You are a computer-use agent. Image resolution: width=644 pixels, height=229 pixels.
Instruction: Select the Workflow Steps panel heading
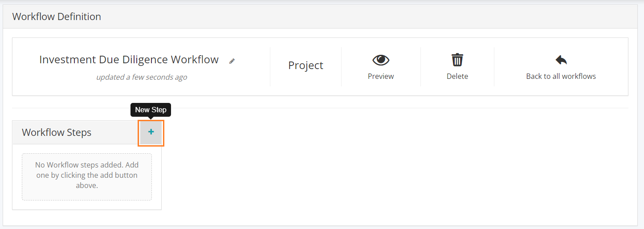57,132
